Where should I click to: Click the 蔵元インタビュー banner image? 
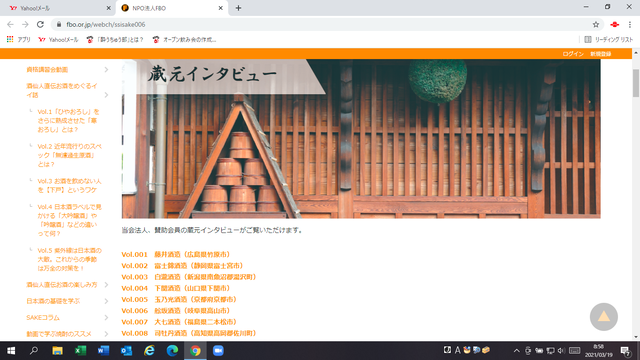(361, 139)
